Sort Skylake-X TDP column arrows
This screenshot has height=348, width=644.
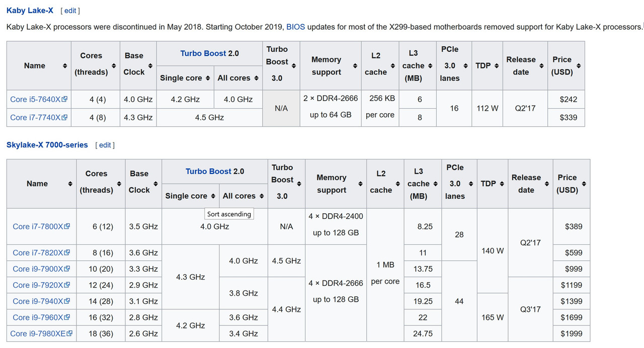coord(502,184)
